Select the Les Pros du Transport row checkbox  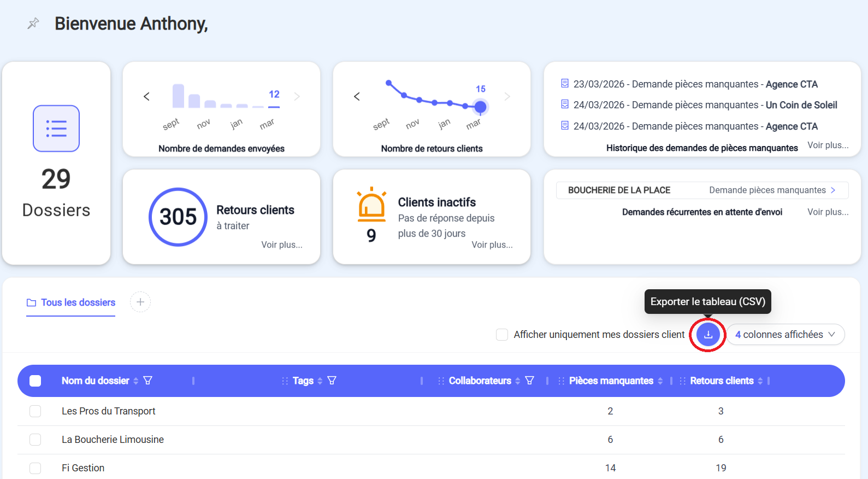pos(36,411)
